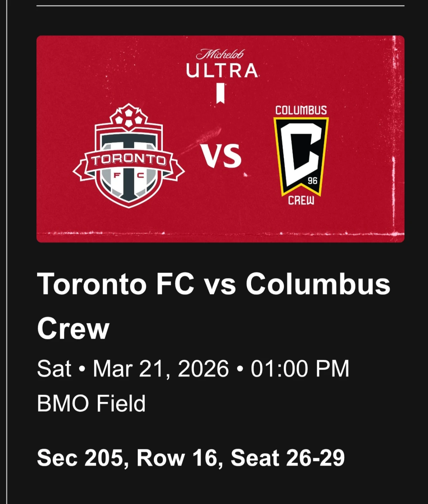Tap the Sec 205 section label
This screenshot has width=428, height=504.
click(x=81, y=458)
